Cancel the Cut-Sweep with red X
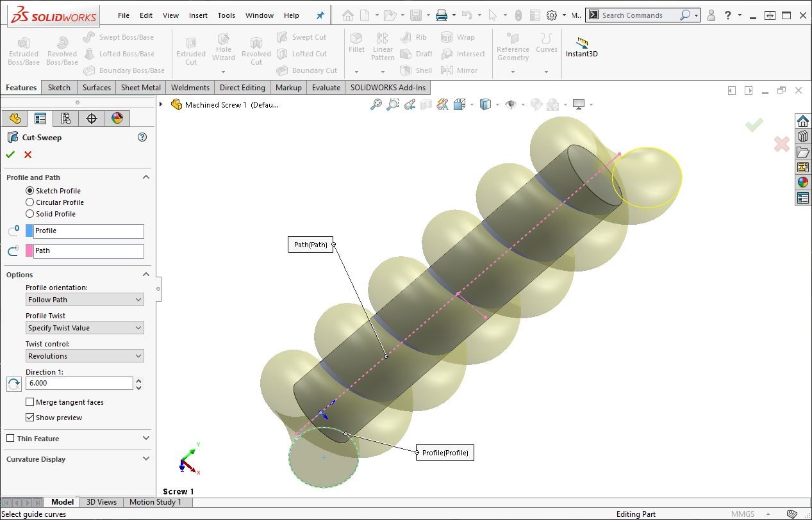Screen dimensions: 812x520 click(x=28, y=154)
